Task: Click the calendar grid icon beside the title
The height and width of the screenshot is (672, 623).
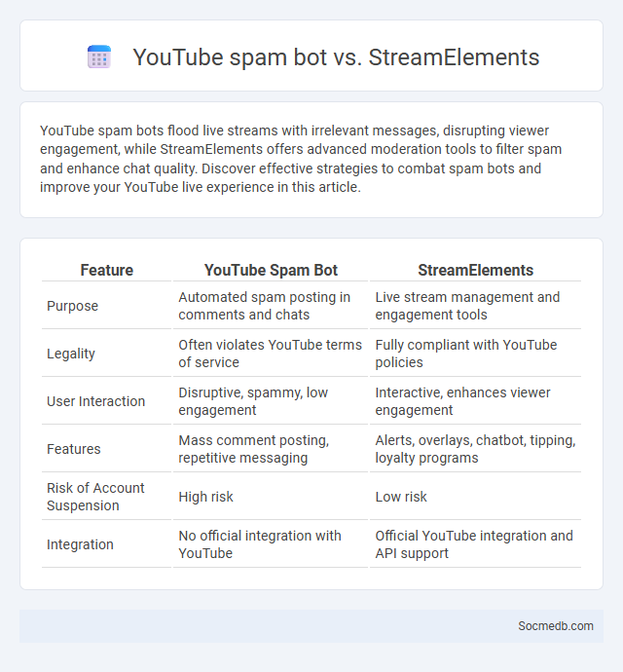Action: [x=99, y=57]
